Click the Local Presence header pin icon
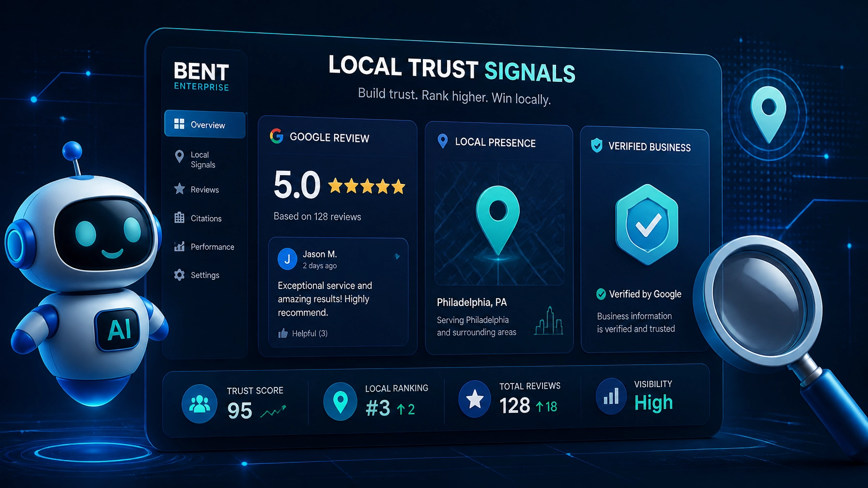This screenshot has height=488, width=868. (442, 141)
